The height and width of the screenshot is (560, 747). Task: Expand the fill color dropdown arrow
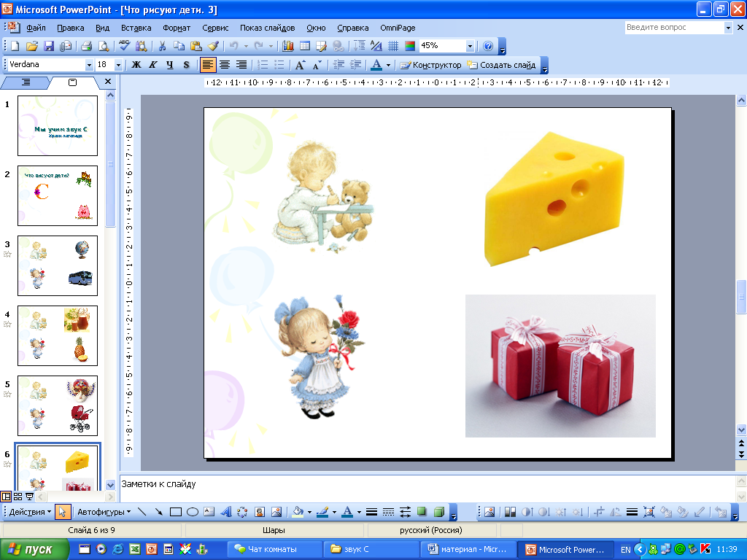[309, 512]
